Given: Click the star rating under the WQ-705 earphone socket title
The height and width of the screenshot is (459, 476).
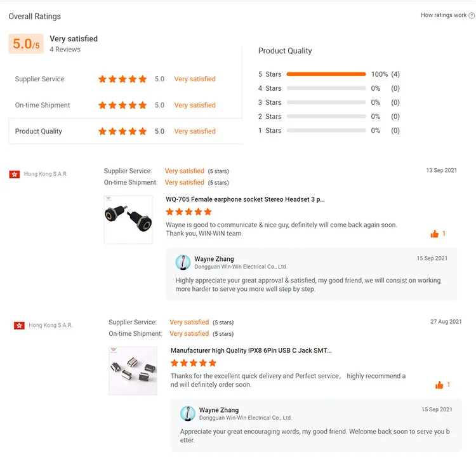Looking at the screenshot, I should [x=189, y=212].
